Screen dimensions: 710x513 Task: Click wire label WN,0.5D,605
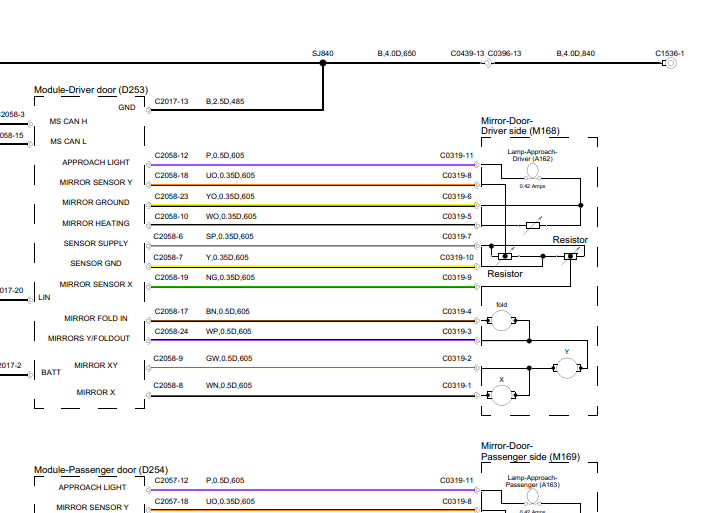[x=229, y=385]
